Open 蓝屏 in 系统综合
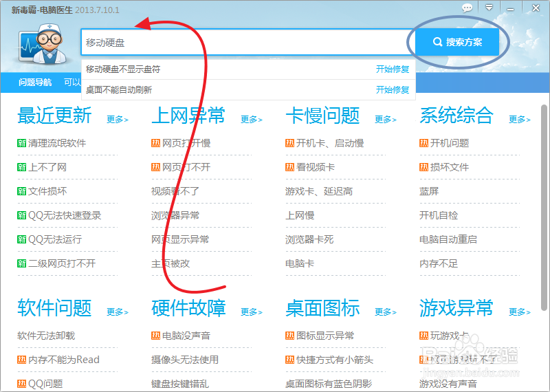Screen dimensions: 550x392 429,191
